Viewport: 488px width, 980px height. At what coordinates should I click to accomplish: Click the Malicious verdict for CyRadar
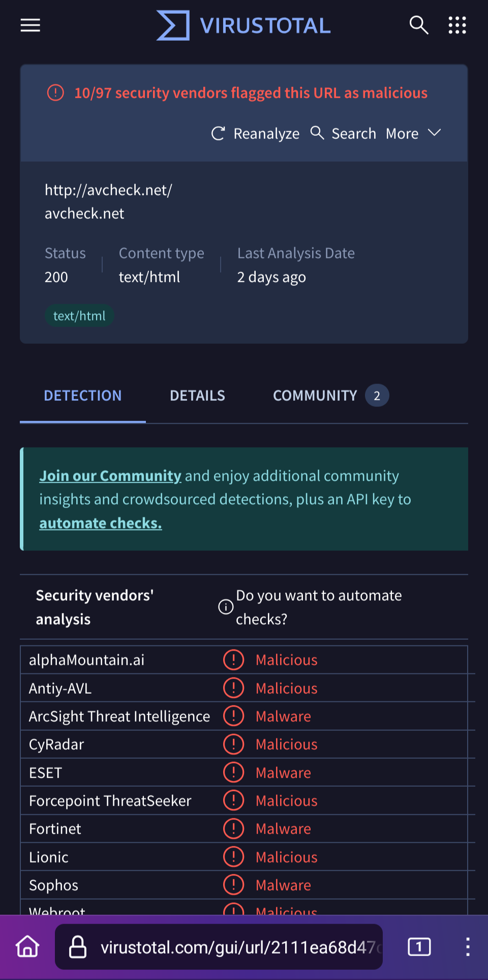(287, 745)
